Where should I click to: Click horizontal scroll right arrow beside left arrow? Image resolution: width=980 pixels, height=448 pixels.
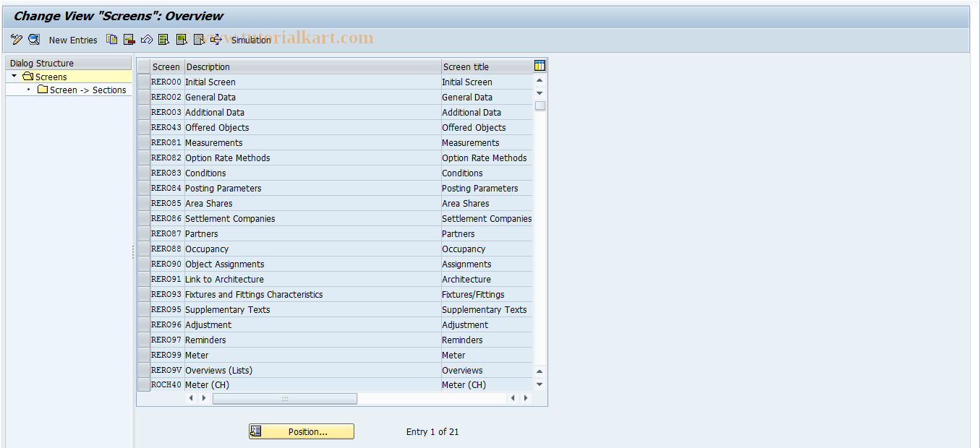(x=204, y=398)
